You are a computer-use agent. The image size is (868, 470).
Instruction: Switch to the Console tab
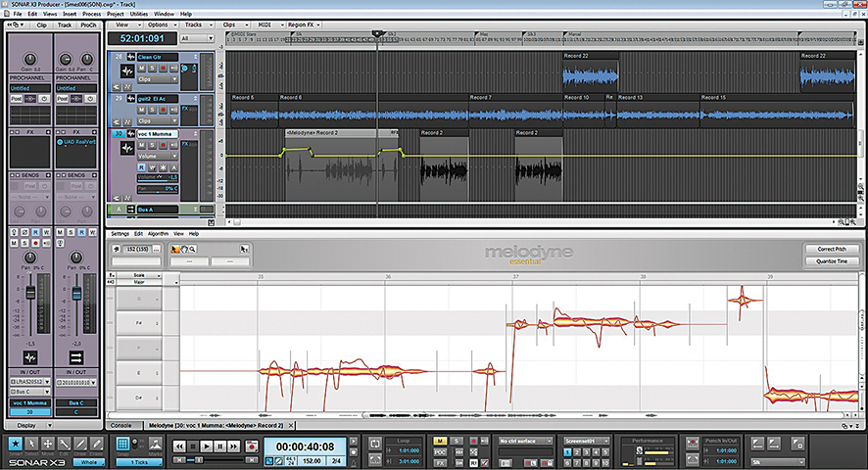click(x=121, y=425)
